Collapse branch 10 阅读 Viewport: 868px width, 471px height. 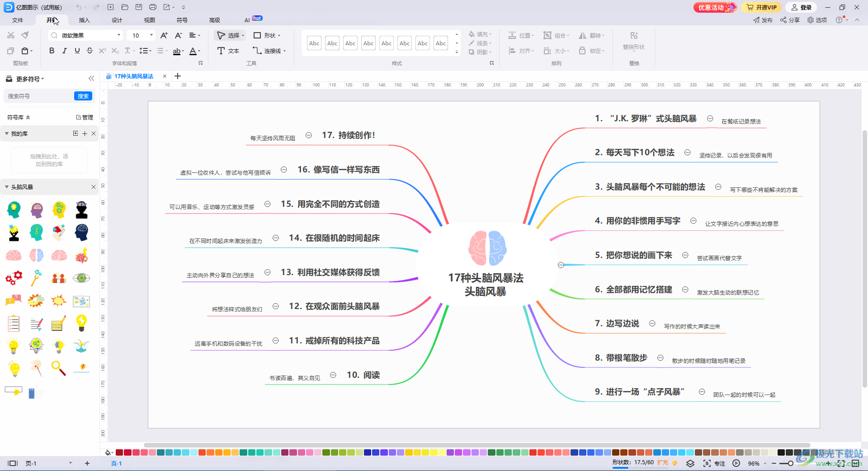[x=333, y=375]
